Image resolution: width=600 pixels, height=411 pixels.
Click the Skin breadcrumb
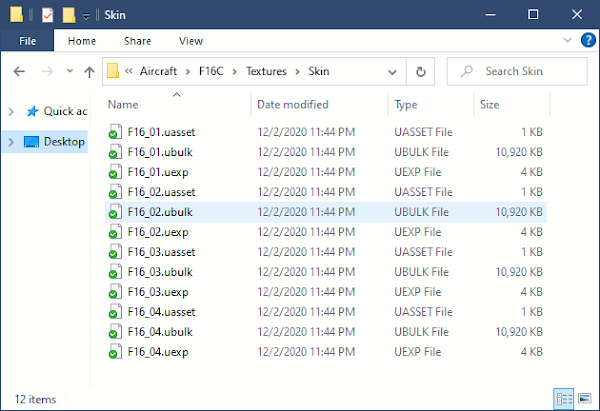(319, 71)
